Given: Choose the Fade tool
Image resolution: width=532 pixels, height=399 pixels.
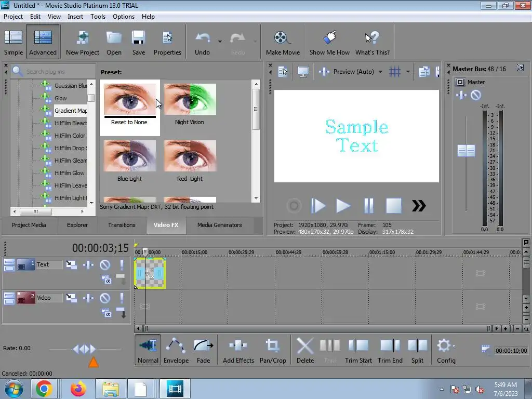Looking at the screenshot, I should (x=203, y=351).
